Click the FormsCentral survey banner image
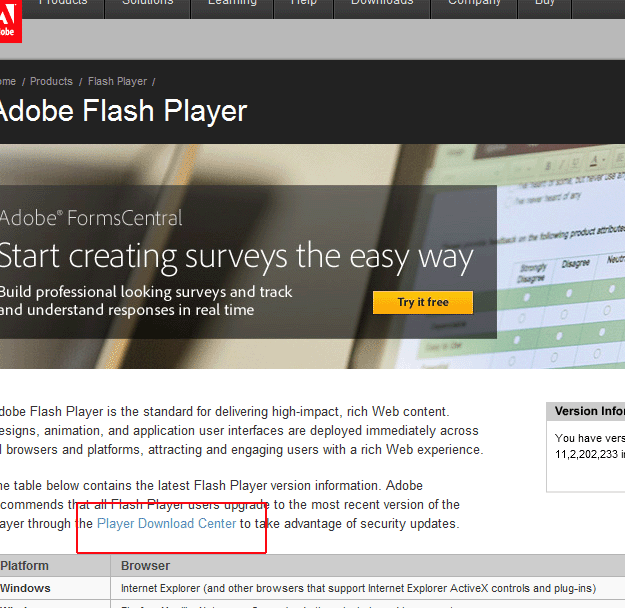Viewport: 625px width, 608px height. 312,256
